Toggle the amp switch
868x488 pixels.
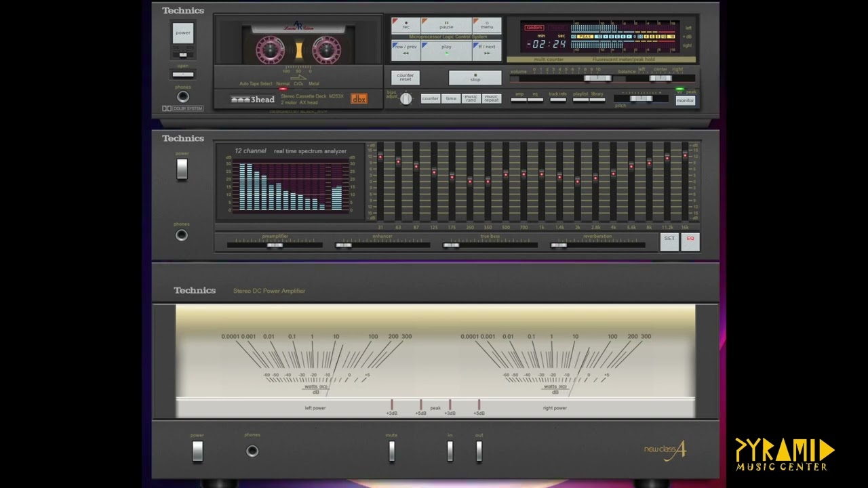pos(519,100)
